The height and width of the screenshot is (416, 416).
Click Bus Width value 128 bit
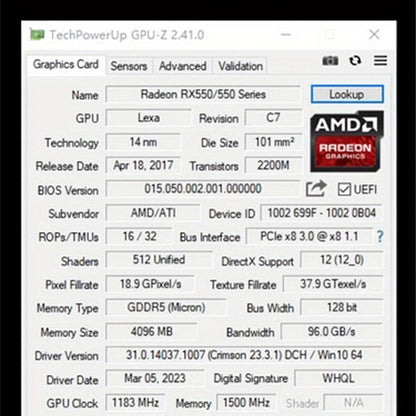coord(342,307)
